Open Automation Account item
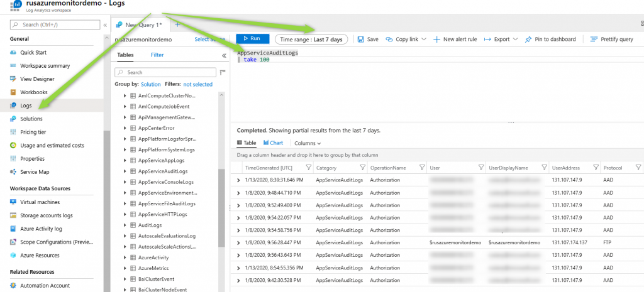Image resolution: width=644 pixels, height=292 pixels. 45,286
